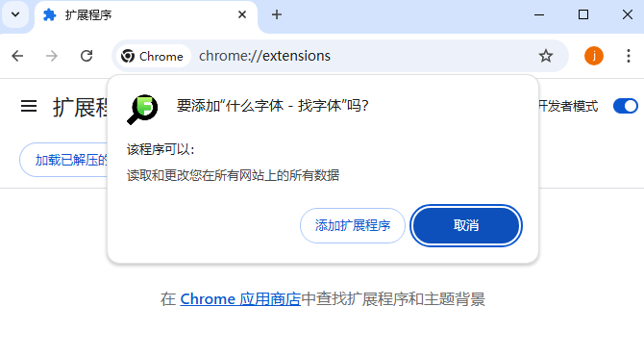
Task: Toggle developer mode switch off
Action: point(625,106)
